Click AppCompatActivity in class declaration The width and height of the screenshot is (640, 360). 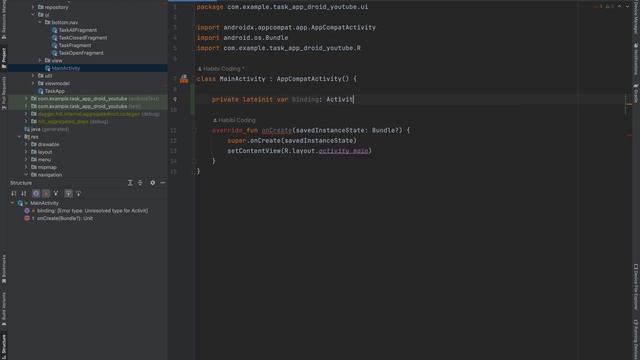pos(309,79)
